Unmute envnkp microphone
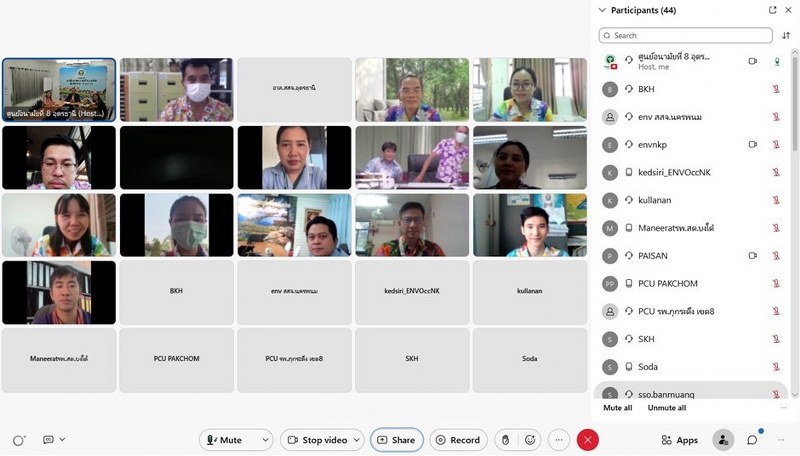Image resolution: width=800 pixels, height=456 pixels. (x=776, y=145)
